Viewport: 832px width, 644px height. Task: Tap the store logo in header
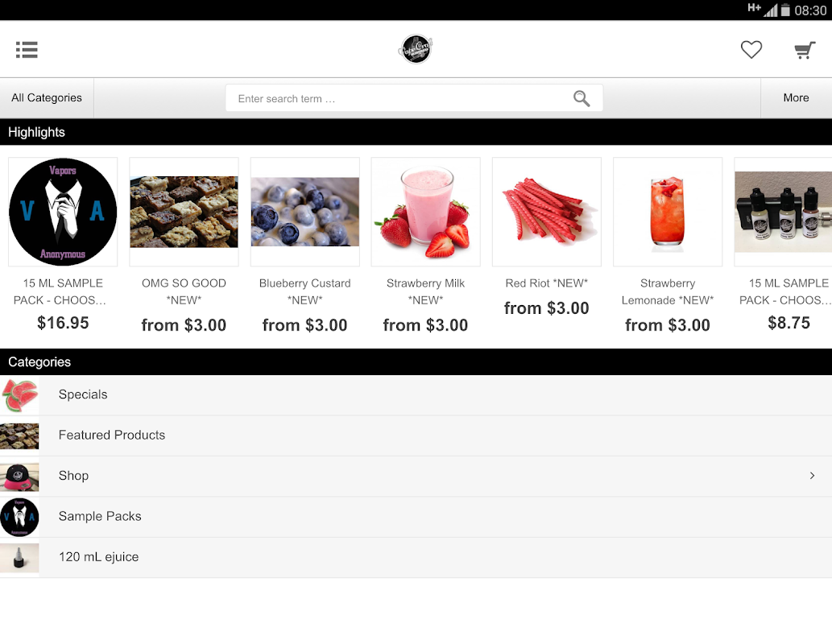pos(416,49)
